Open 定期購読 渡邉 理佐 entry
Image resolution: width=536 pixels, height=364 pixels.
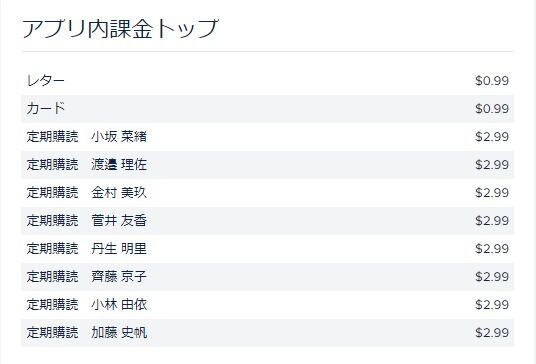click(x=267, y=165)
